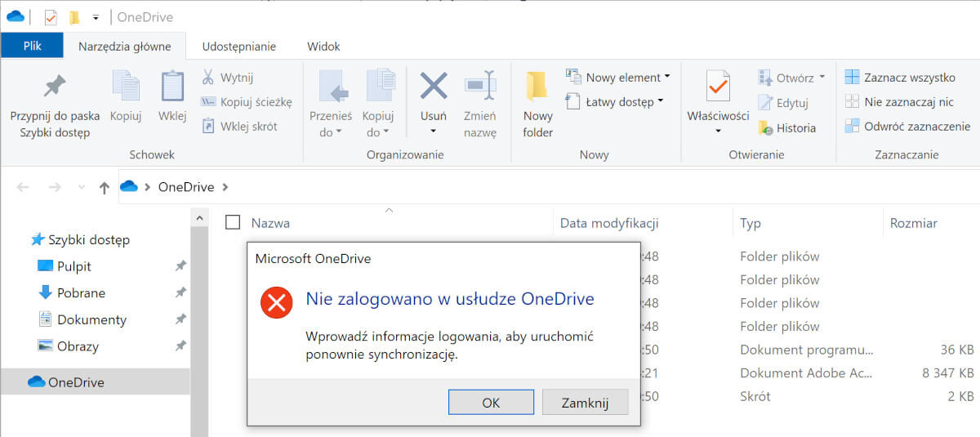
Task: Switch to the Narzędzia główne tab
Action: [124, 46]
